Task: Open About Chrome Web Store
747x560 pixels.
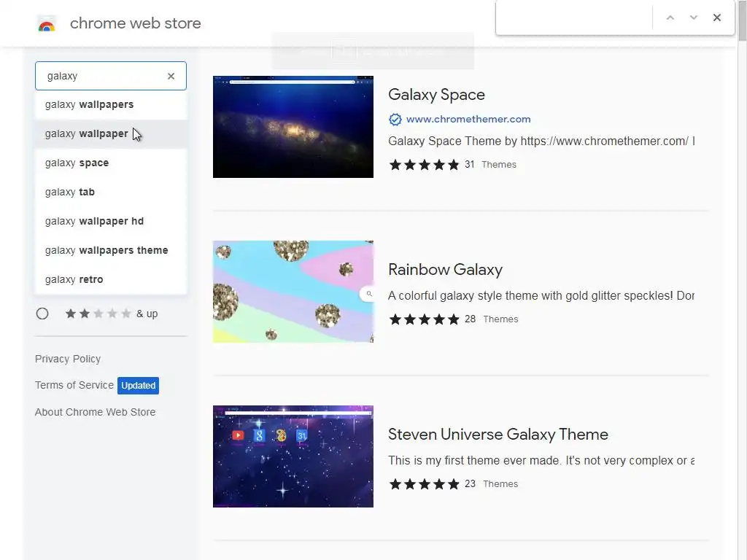Action: tap(96, 412)
